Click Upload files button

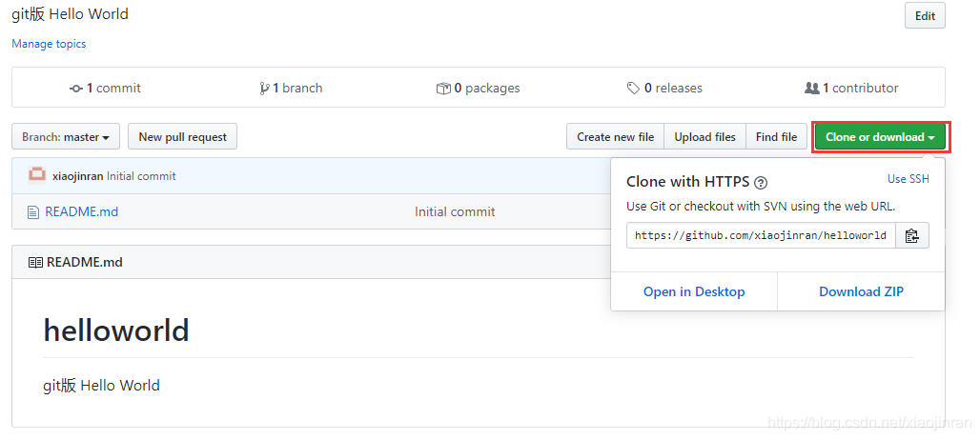point(705,137)
